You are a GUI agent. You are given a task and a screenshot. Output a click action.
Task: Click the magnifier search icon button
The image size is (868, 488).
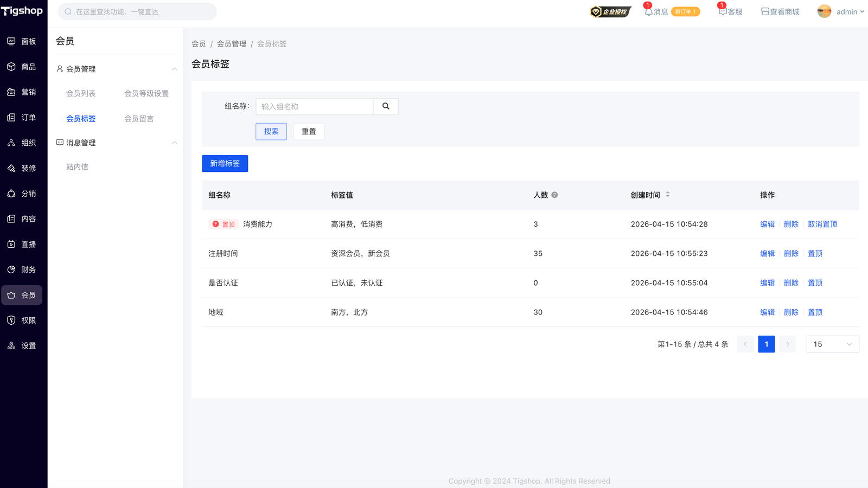click(386, 106)
